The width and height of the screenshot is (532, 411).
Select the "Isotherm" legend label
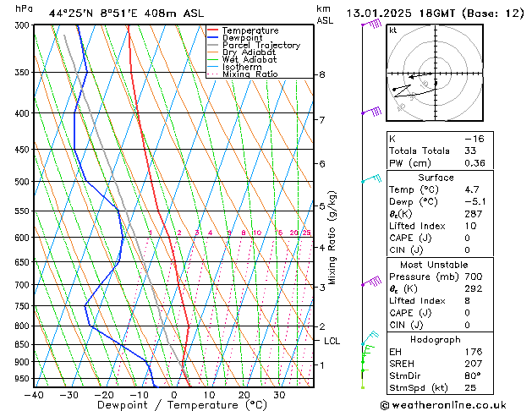coord(242,67)
